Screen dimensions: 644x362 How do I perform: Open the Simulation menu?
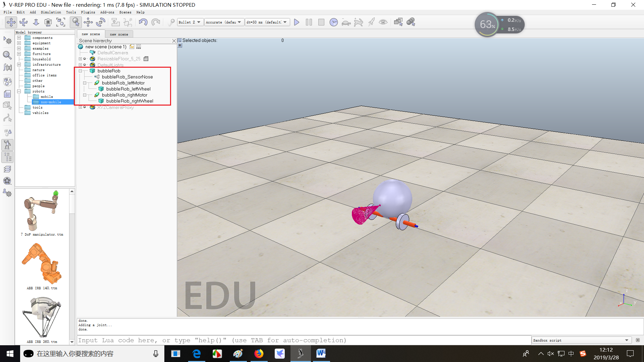click(51, 12)
